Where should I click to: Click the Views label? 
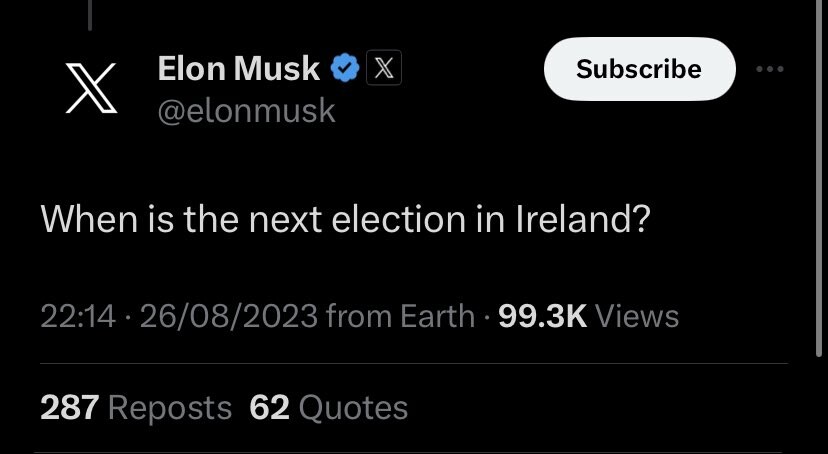click(x=637, y=316)
